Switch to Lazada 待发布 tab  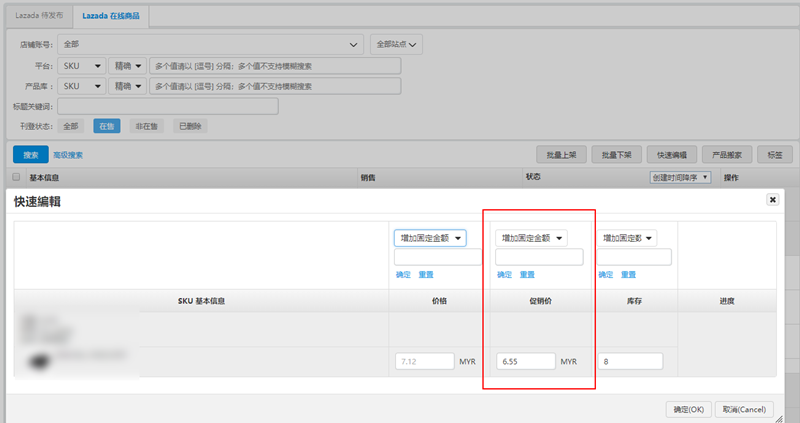(38, 18)
